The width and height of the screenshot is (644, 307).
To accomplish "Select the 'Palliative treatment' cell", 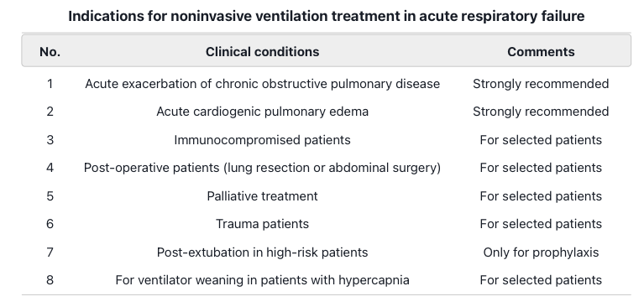I will point(262,195).
